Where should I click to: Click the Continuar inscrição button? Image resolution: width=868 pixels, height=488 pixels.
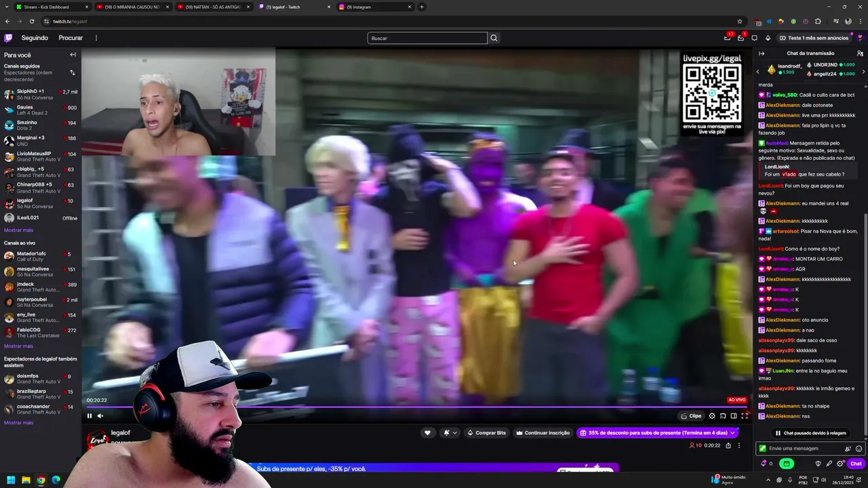[x=542, y=433]
